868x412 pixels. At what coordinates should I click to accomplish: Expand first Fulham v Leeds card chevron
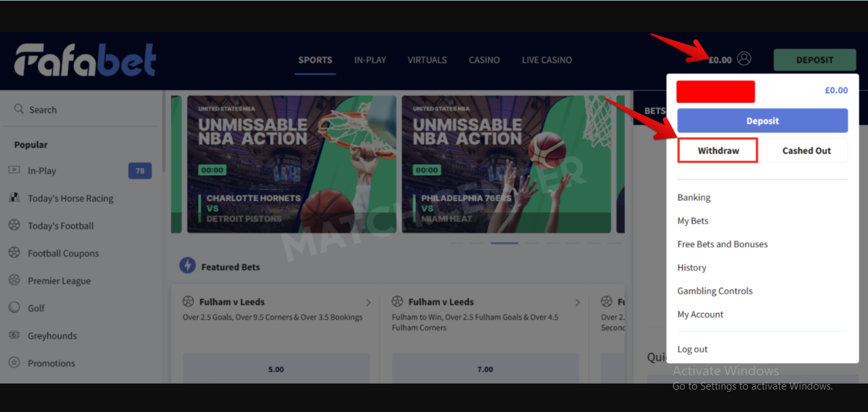369,302
